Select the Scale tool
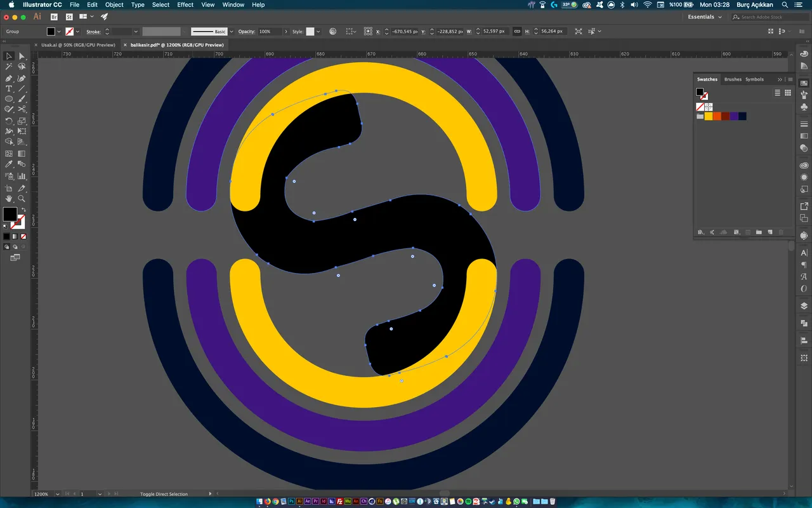The image size is (812, 508). click(x=22, y=121)
